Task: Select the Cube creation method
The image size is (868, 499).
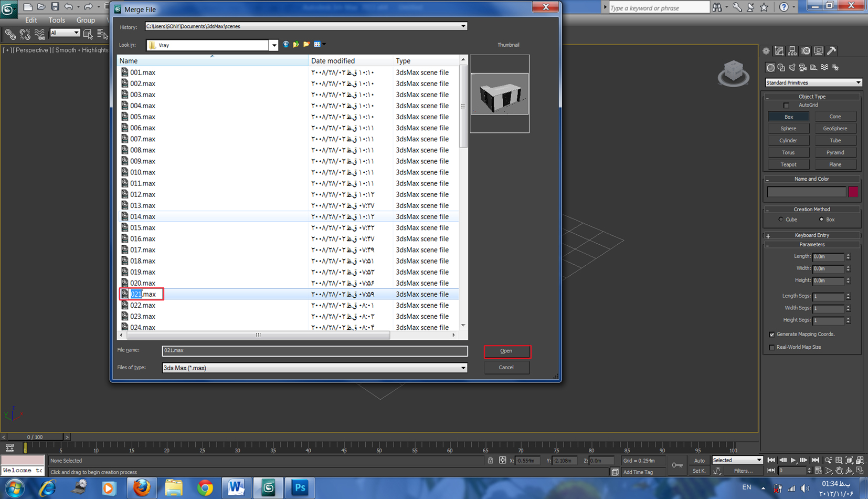Action: 781,220
